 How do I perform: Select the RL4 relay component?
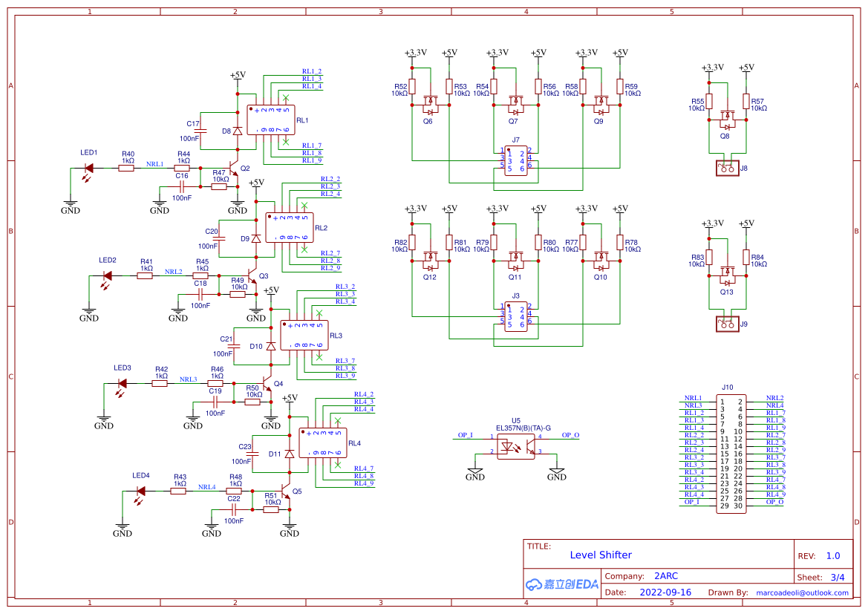pyautogui.click(x=322, y=442)
